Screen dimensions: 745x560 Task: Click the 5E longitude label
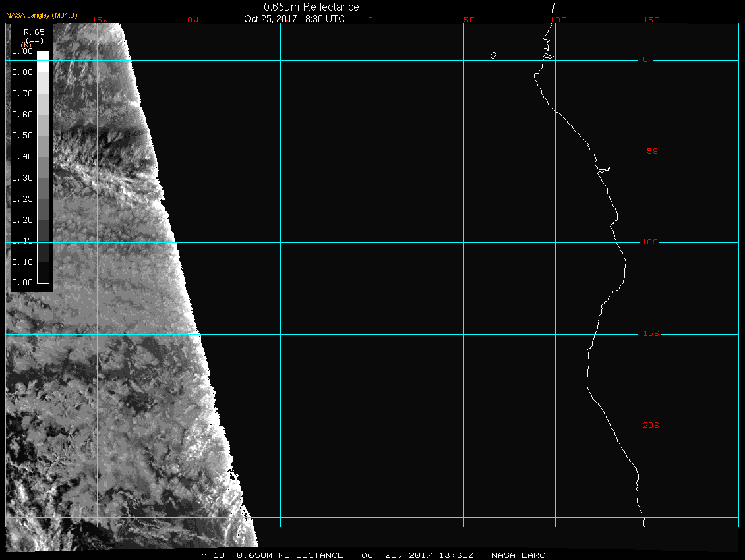pos(469,20)
